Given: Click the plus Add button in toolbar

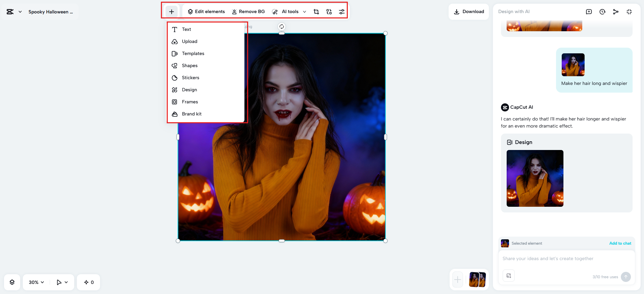Looking at the screenshot, I should [x=171, y=12].
